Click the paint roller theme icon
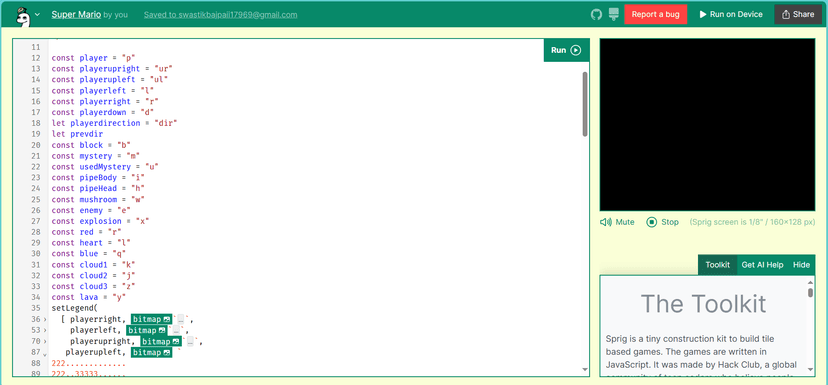828x385 pixels. 613,14
